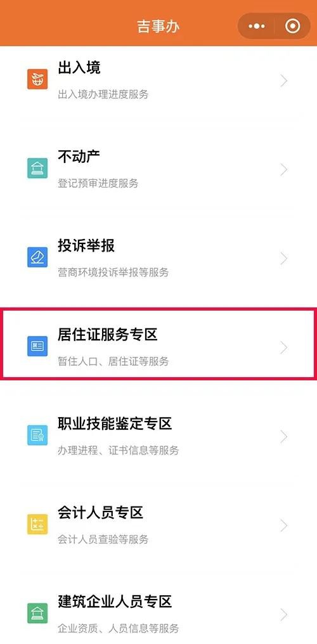
Task: Close mini program via circle target icon
Action: [x=292, y=26]
